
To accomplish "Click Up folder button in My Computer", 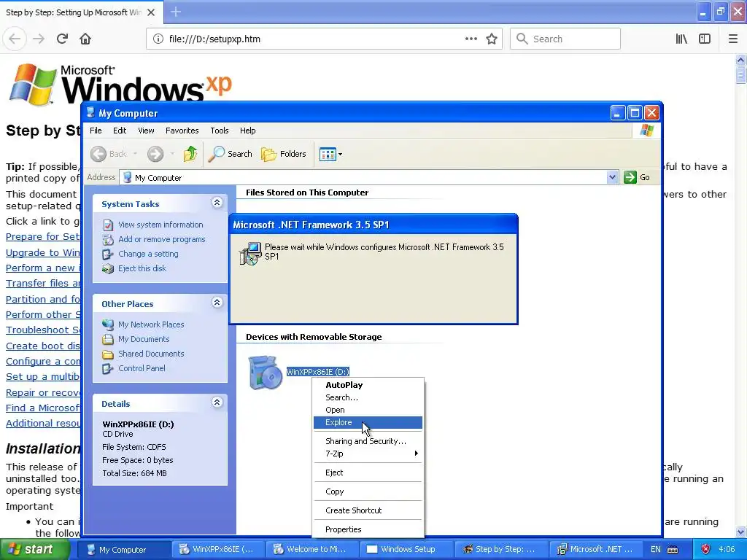I will pos(190,154).
